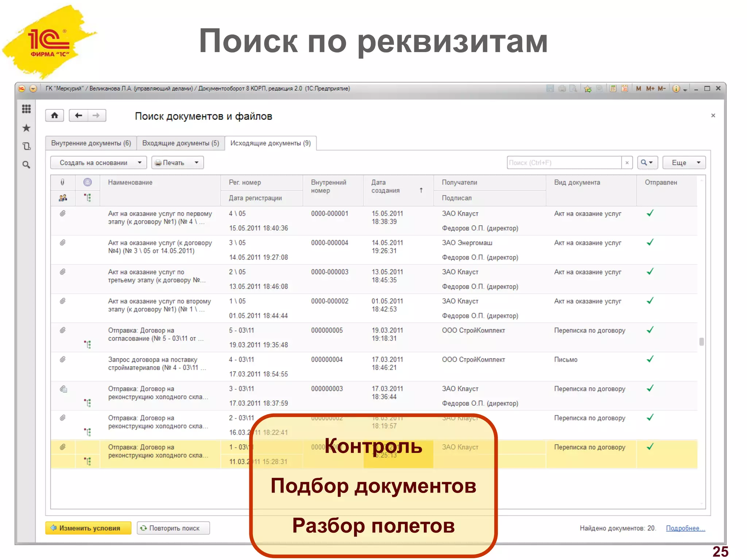Click sent checkmark for row 4 \ 05
The image size is (747, 560).
pyautogui.click(x=650, y=213)
